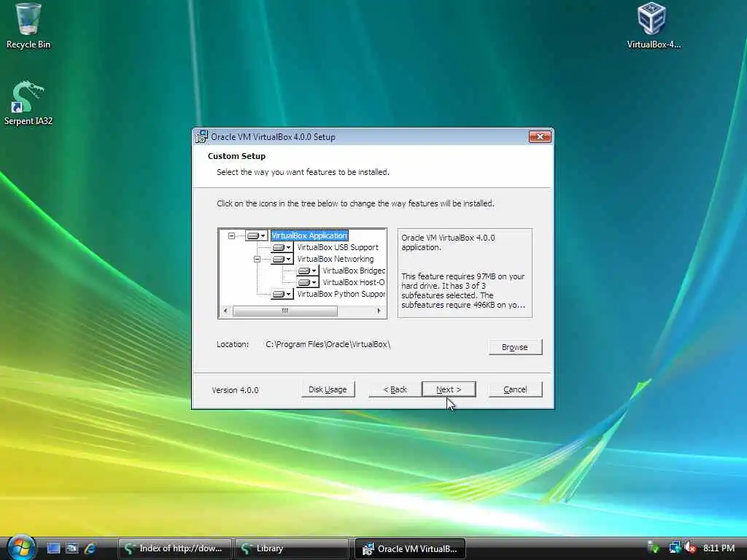The width and height of the screenshot is (747, 560).
Task: Select the VirtualBox Bridged networking item
Action: coord(354,271)
